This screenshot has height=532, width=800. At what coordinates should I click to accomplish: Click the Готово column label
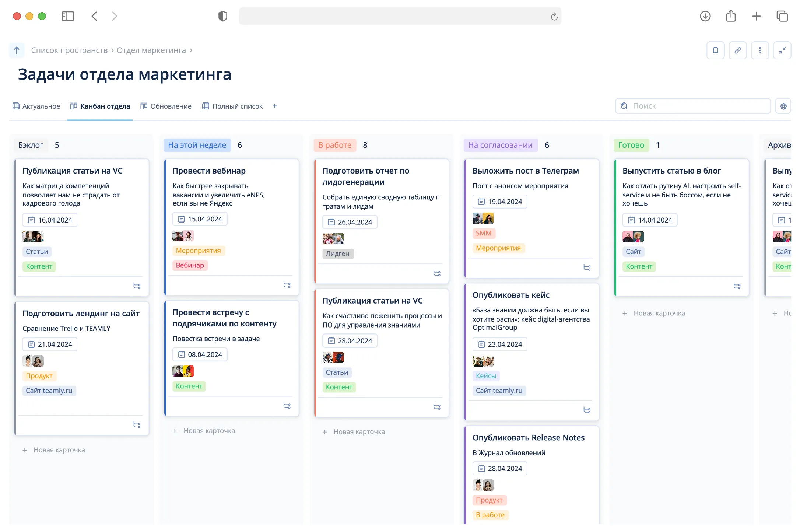pyautogui.click(x=631, y=145)
